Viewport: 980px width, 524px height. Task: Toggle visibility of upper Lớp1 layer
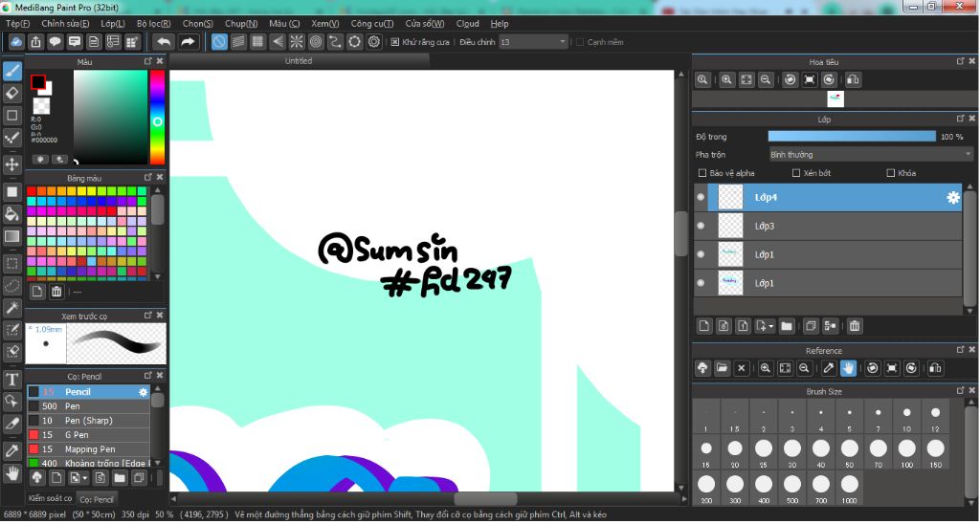pyautogui.click(x=701, y=254)
